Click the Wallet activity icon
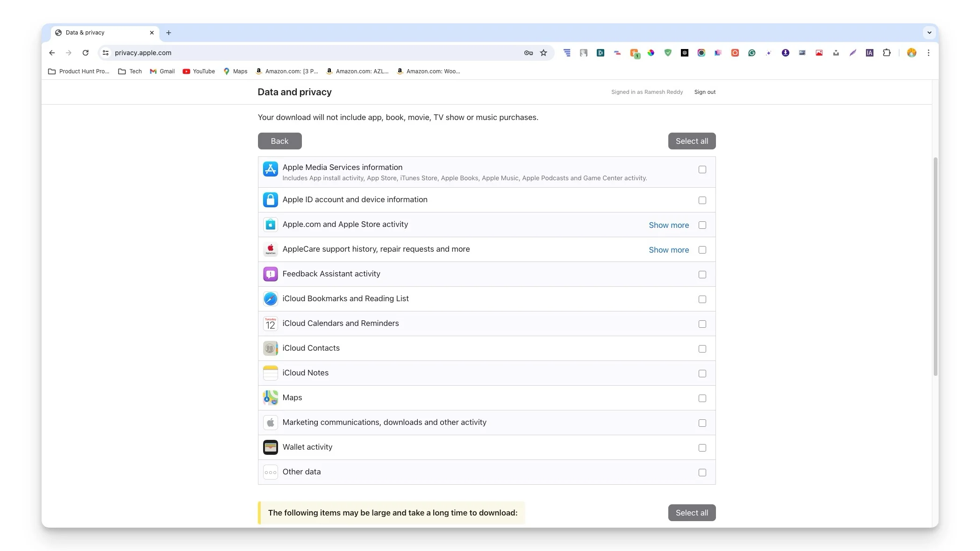The image size is (980, 551). 271,447
